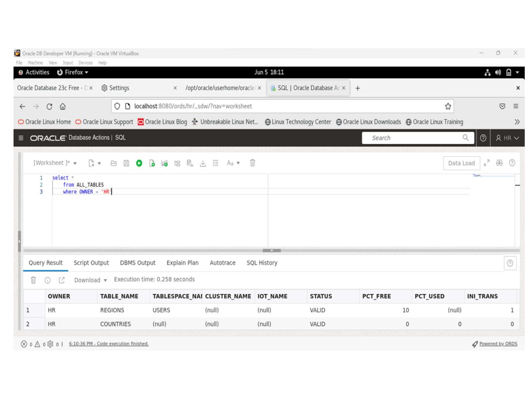Open Query Result in a new window
Viewport: 532px width, 411px height.
(62, 280)
